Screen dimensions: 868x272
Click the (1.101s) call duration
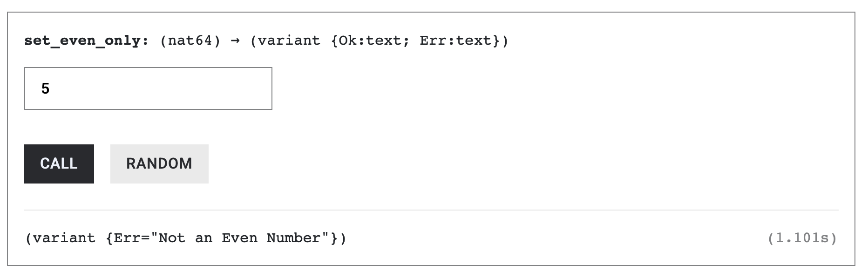pos(802,238)
